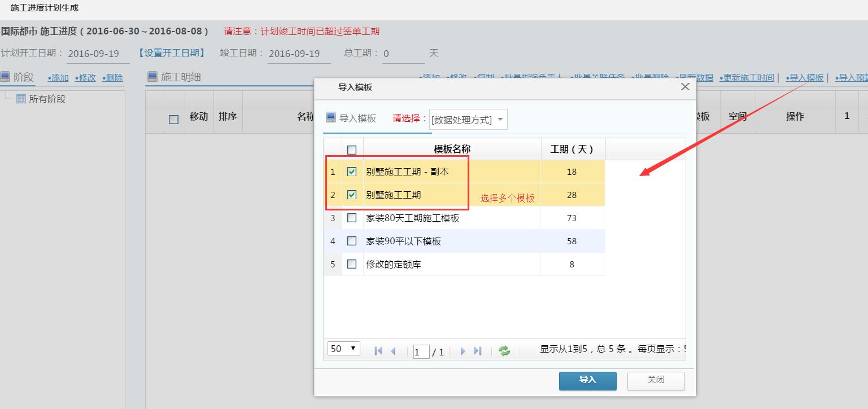Click the first-page arrow in the template dialog
Screen dimensions: 868x409
378,351
